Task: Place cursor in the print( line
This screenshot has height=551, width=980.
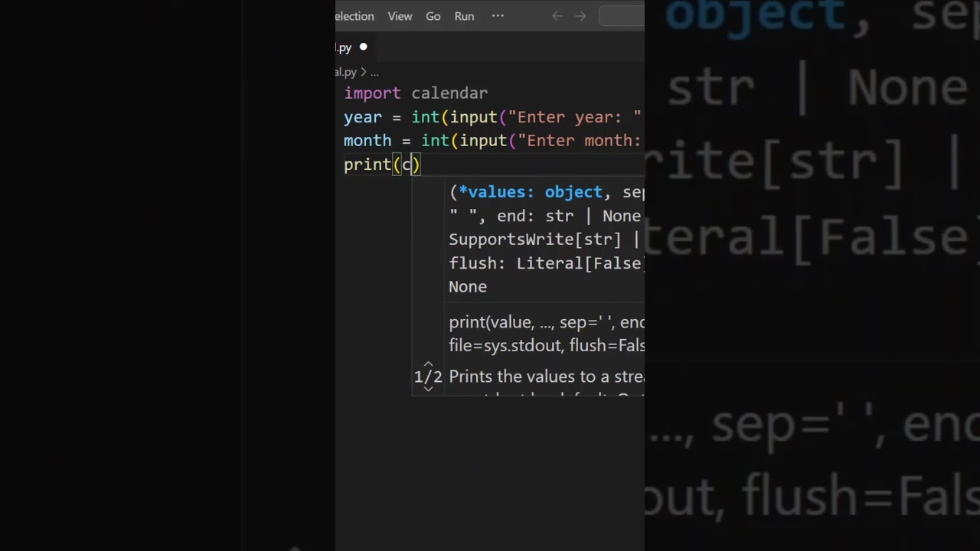Action: pos(382,165)
